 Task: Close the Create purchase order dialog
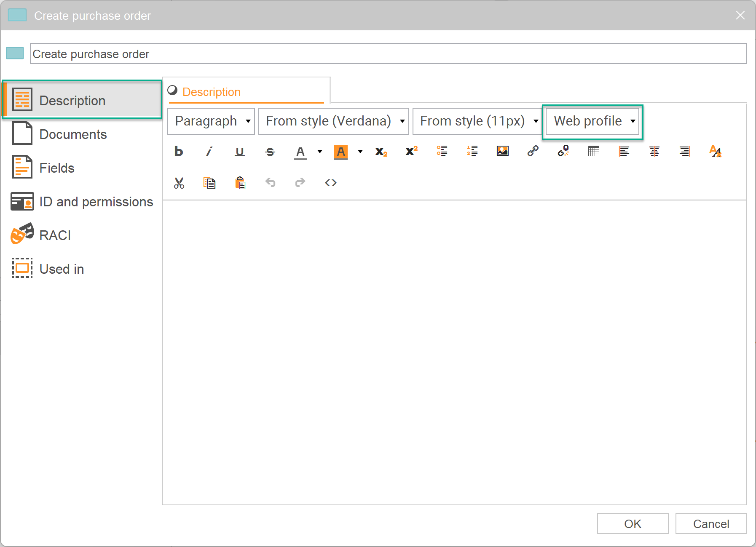740,16
